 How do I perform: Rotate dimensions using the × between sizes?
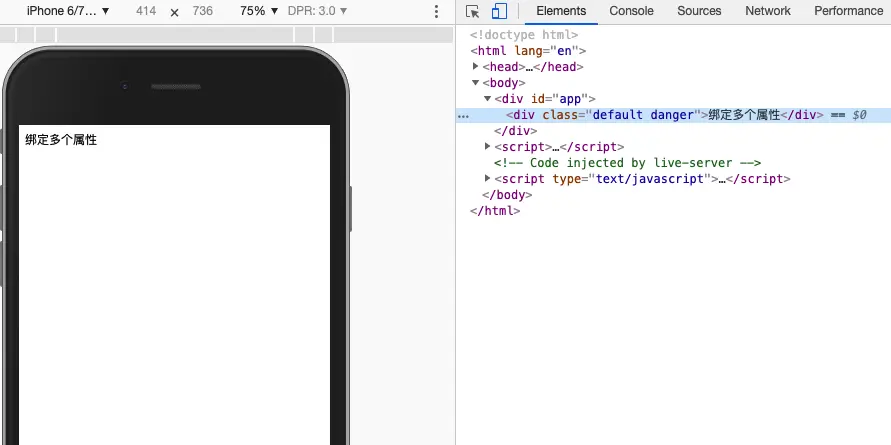(x=174, y=12)
